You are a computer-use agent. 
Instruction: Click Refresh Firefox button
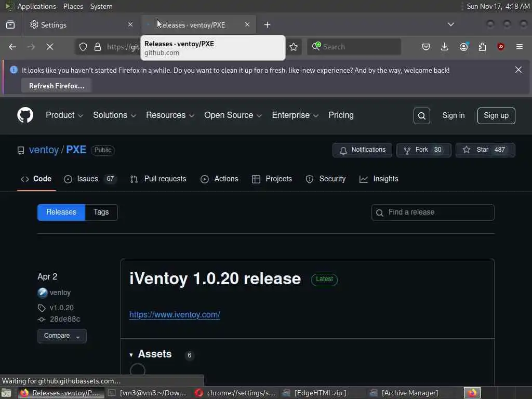click(x=57, y=86)
